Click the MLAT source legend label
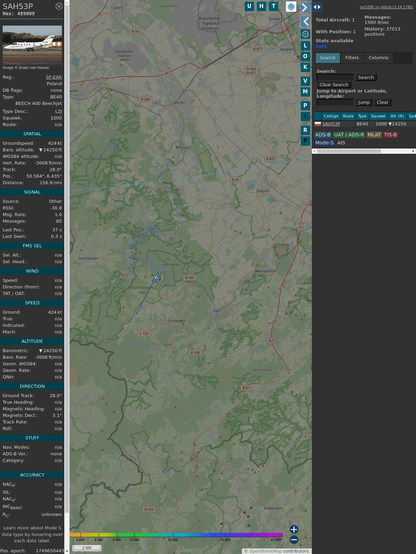416x554 pixels. 374,135
